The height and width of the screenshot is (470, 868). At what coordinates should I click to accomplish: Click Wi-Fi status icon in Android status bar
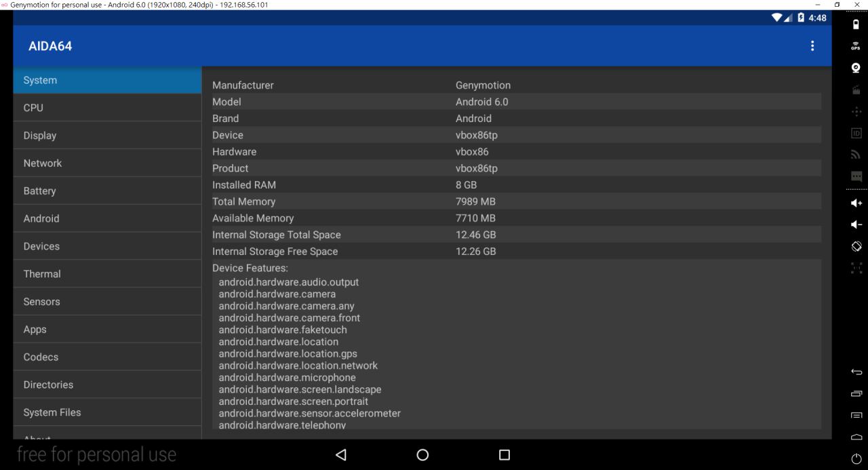click(x=777, y=18)
